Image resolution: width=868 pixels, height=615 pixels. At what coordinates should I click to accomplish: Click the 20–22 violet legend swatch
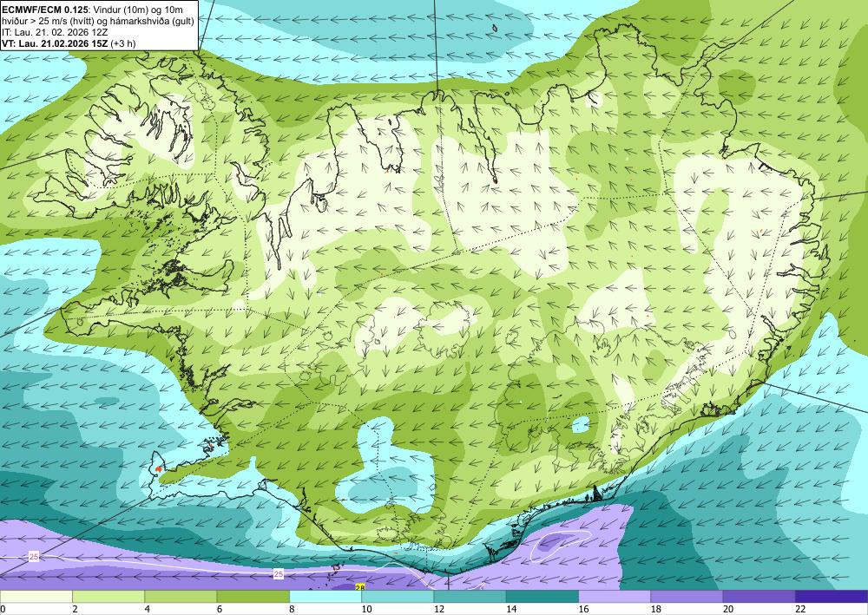[x=759, y=597]
